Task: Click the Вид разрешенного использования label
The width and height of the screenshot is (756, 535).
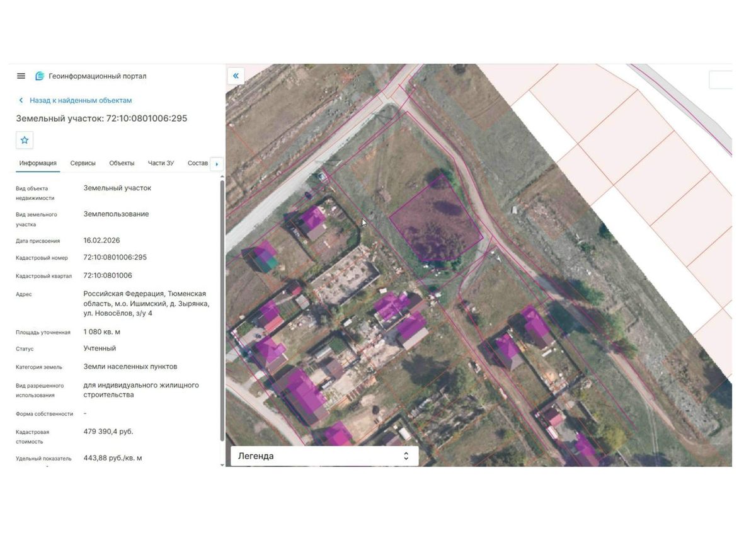Action: tap(40, 390)
